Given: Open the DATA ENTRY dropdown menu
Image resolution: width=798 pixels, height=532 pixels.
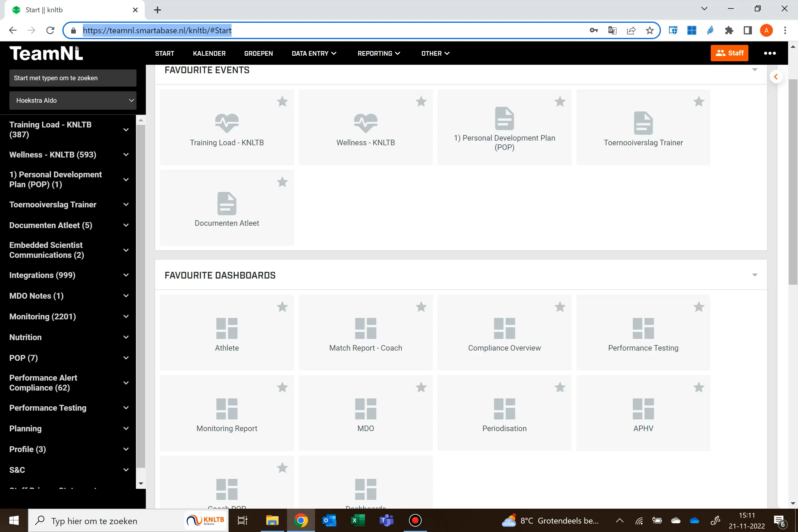Looking at the screenshot, I should 314,53.
